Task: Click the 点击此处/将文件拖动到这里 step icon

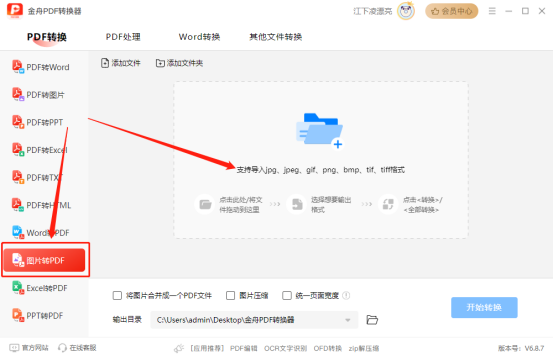Action: coord(205,204)
